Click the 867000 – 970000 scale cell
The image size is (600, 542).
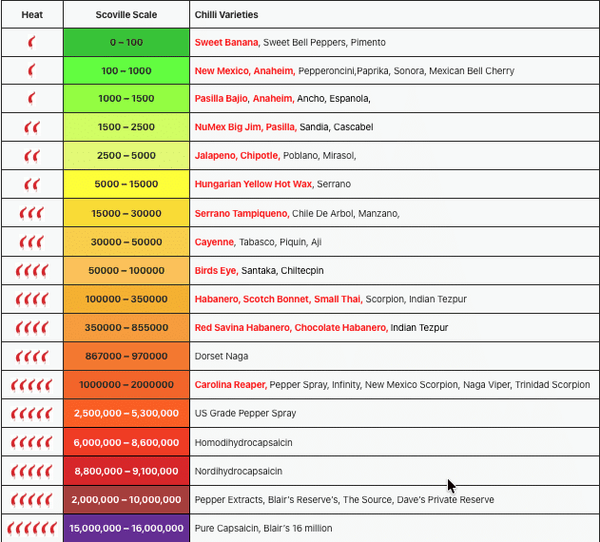pos(126,356)
